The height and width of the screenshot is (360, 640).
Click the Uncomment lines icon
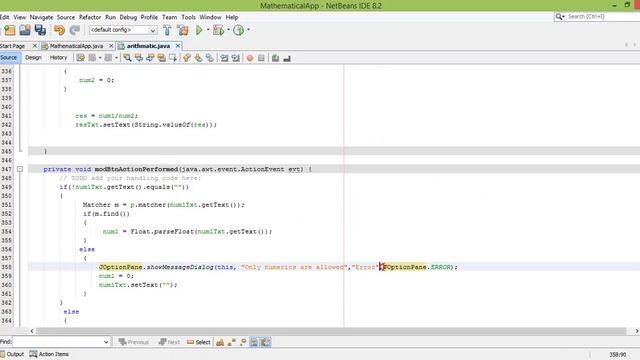(x=287, y=58)
